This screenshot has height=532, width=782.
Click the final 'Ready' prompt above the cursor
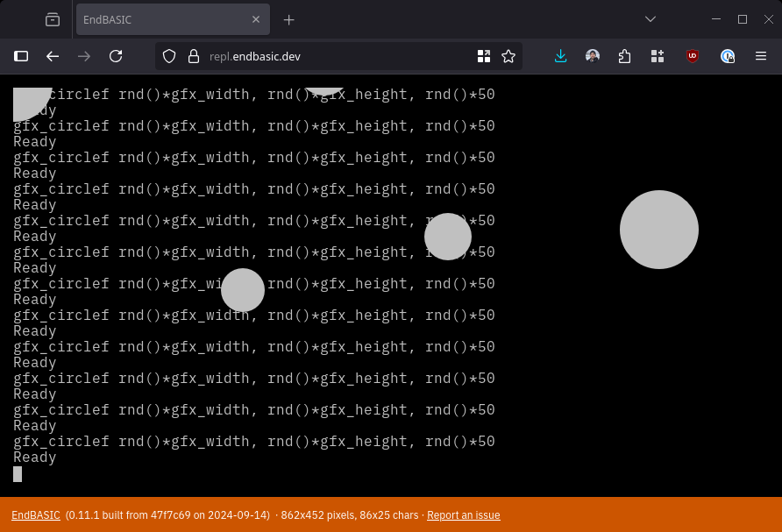(34, 458)
